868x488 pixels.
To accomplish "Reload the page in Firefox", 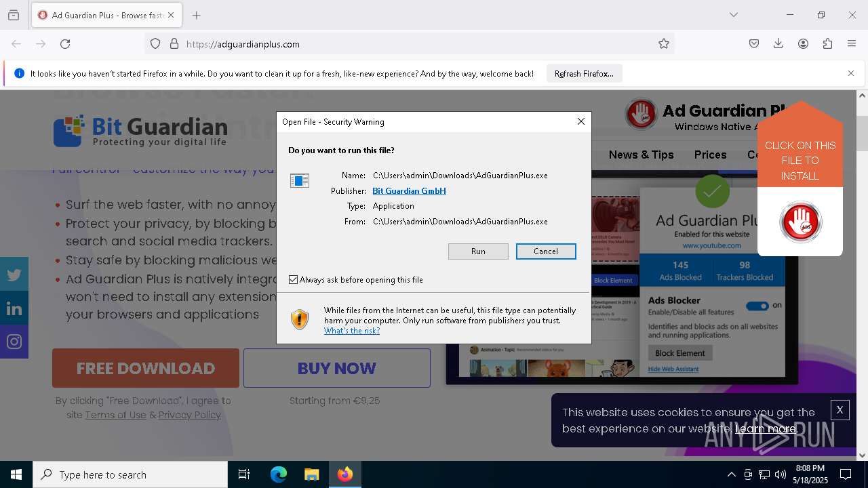I will pos(65,44).
